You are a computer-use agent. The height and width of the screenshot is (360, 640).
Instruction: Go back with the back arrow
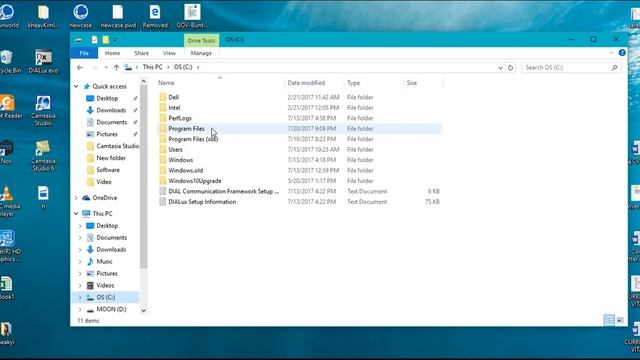(80, 67)
